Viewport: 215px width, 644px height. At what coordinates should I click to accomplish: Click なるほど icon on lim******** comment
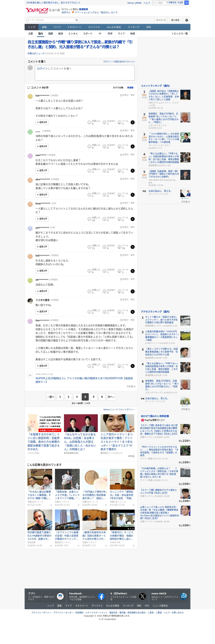pyautogui.click(x=104, y=366)
